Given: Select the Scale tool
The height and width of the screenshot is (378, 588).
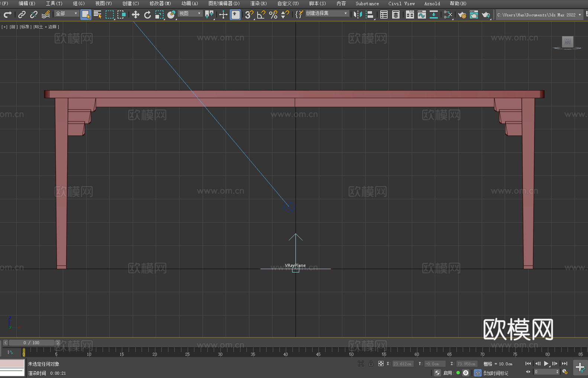Looking at the screenshot, I should click(159, 14).
